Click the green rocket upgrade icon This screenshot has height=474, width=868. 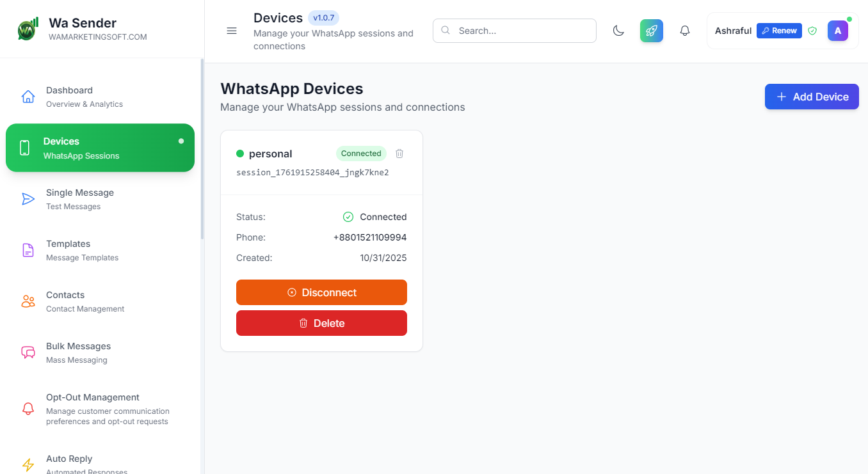coord(651,30)
